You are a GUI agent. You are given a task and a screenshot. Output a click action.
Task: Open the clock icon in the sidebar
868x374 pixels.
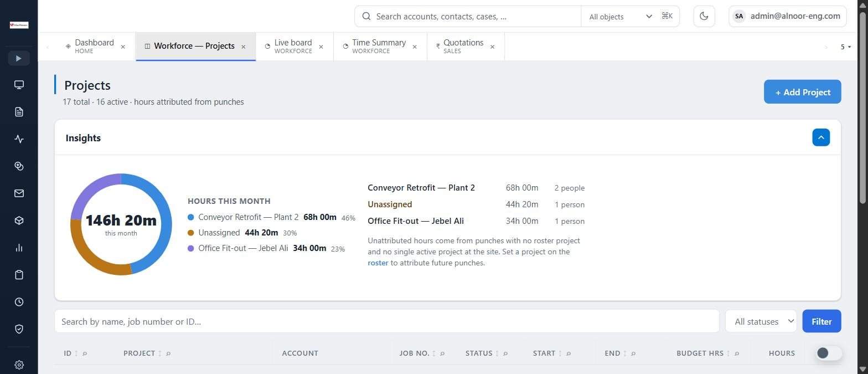(x=19, y=302)
